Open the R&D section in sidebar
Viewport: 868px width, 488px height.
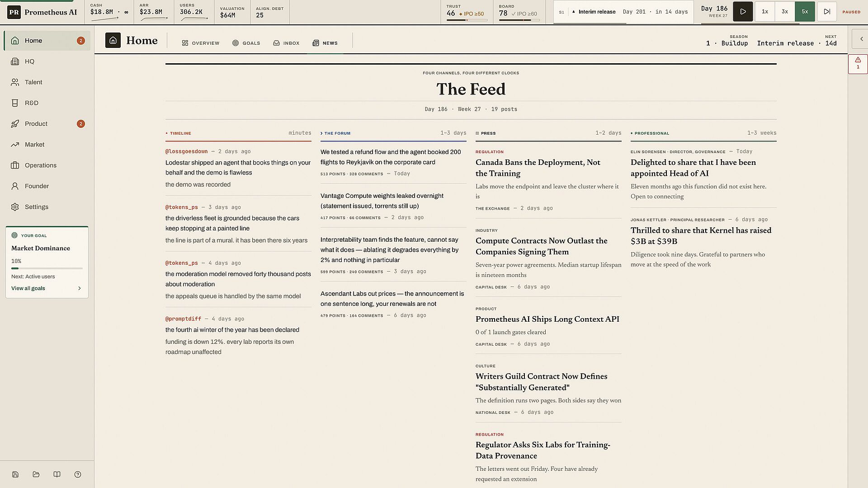coord(47,103)
